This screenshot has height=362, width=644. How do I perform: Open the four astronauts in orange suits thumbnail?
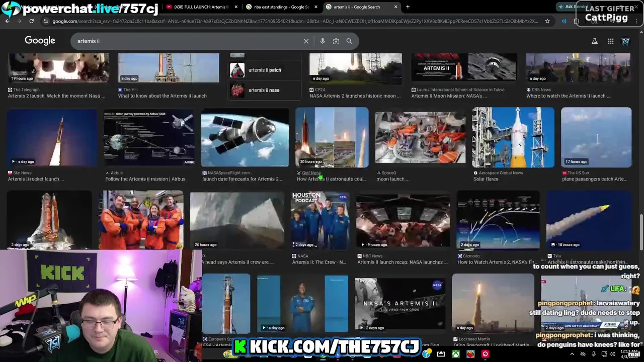click(141, 220)
